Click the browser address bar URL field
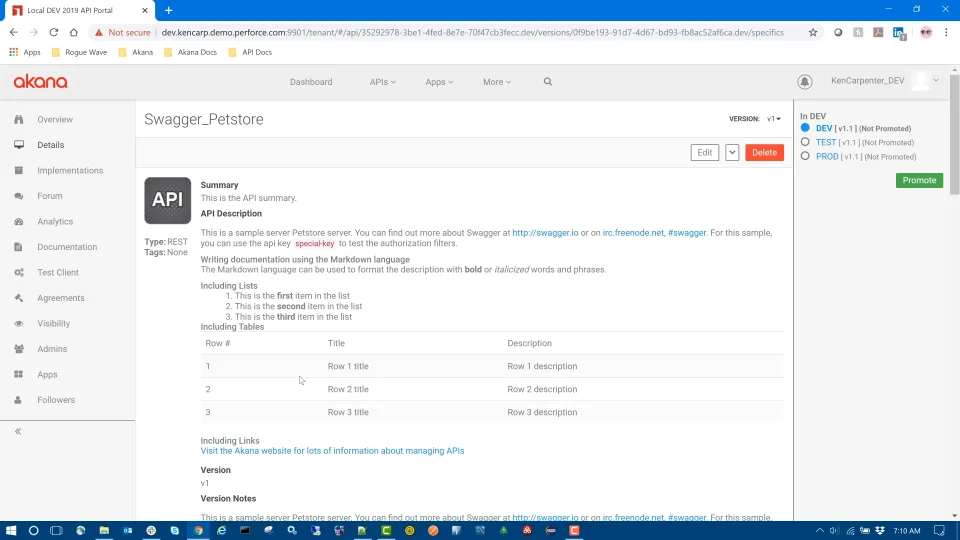Screen dimensions: 960x540 pyautogui.click(x=470, y=32)
